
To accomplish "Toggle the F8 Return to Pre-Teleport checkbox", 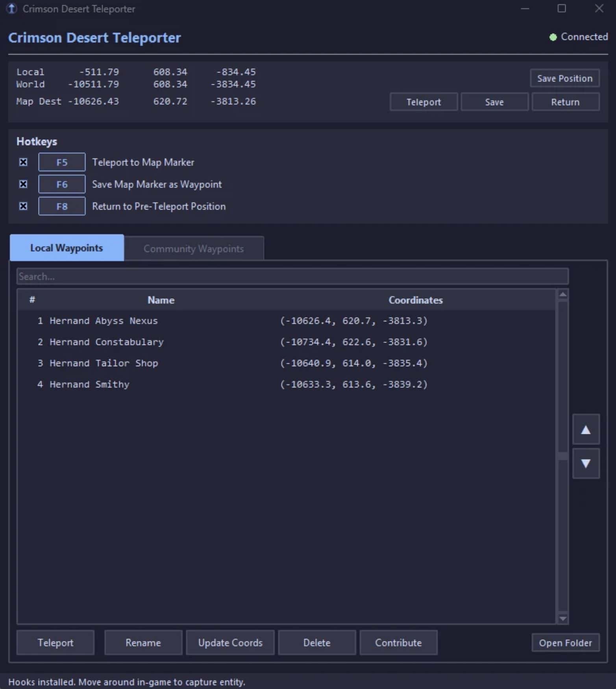I will coord(23,206).
